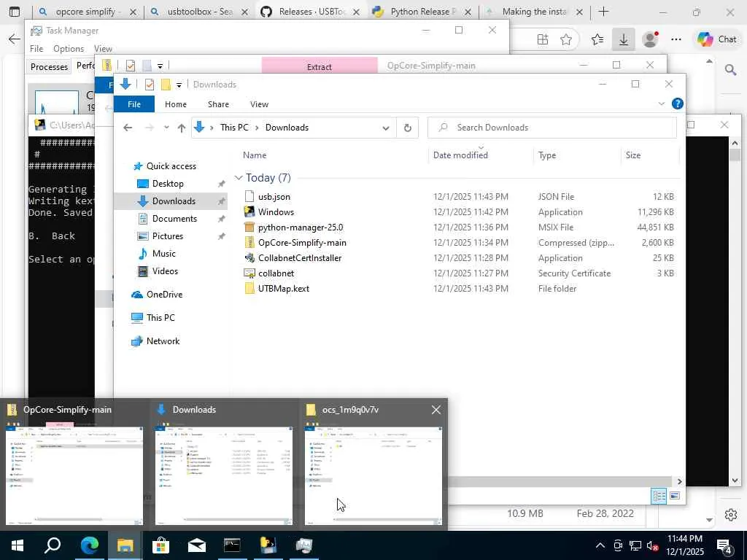Switch to details view in Explorer
The height and width of the screenshot is (560, 747).
tap(659, 496)
